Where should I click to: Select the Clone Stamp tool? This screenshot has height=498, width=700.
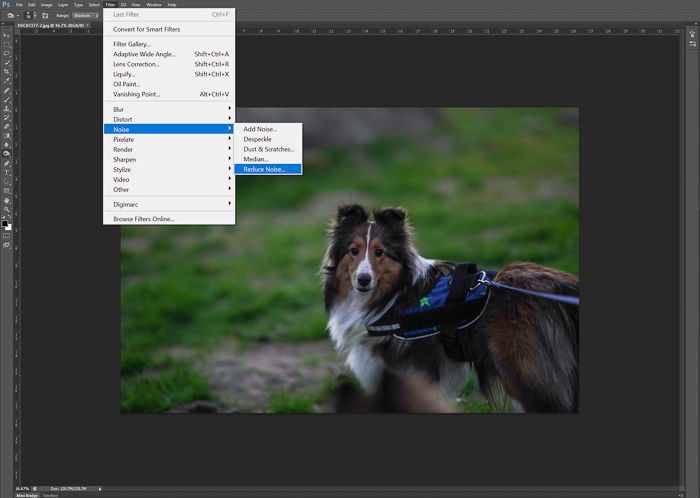pos(6,108)
